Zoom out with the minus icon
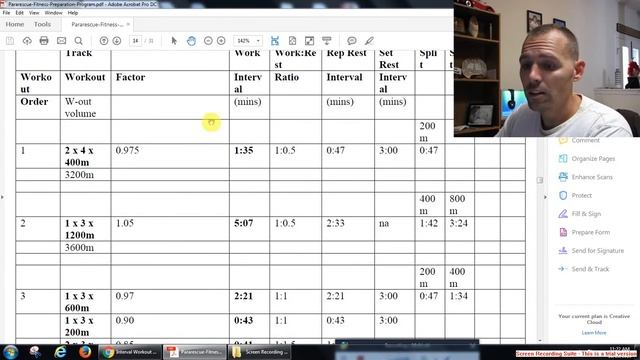 click(x=208, y=41)
